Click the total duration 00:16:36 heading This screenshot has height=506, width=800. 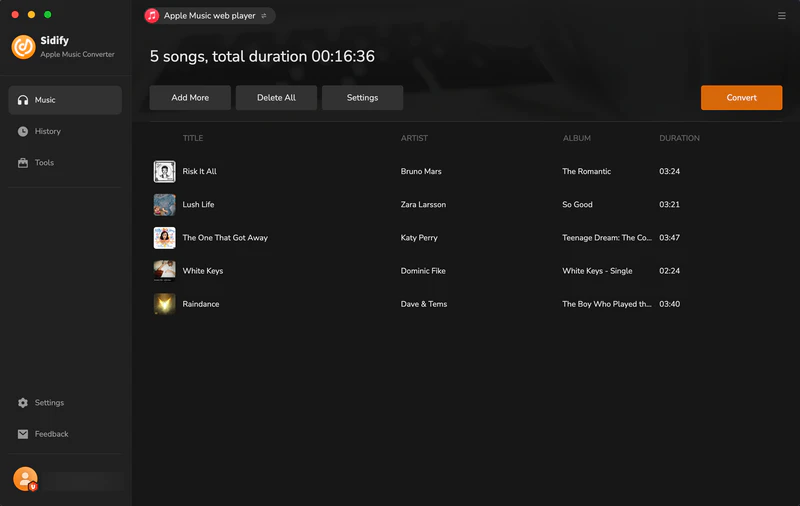262,56
